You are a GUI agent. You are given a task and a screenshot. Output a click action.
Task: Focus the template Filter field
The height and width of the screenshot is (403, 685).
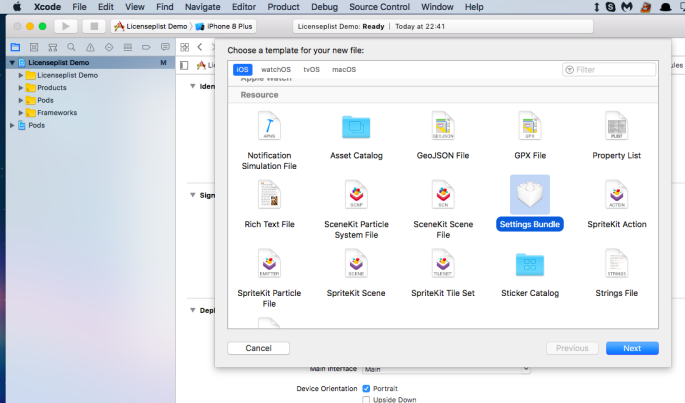(x=609, y=69)
